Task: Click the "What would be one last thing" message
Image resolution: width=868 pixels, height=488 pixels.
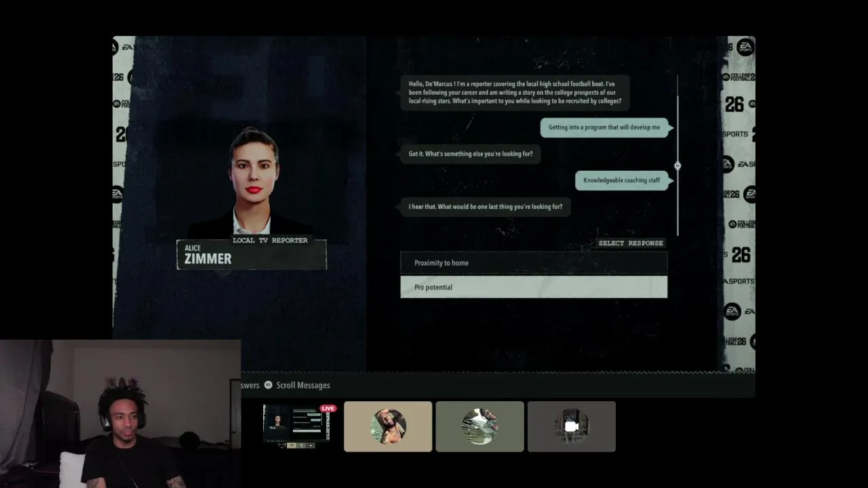Action: pyautogui.click(x=485, y=207)
